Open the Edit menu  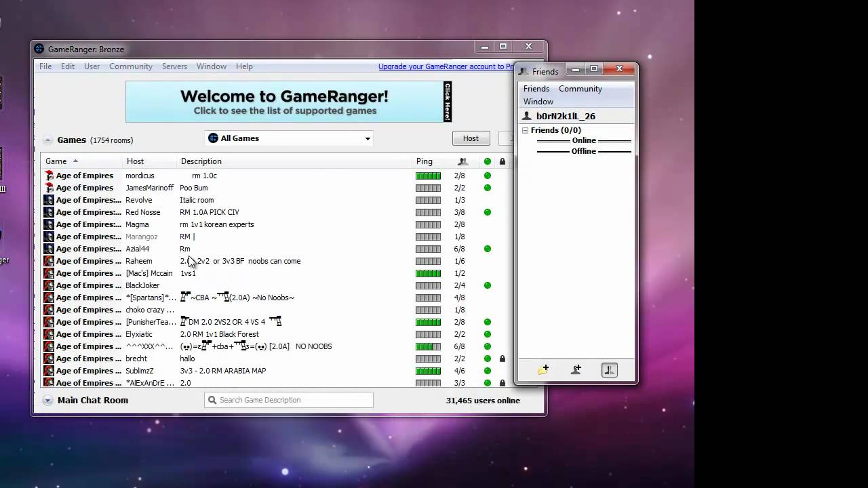pyautogui.click(x=68, y=66)
